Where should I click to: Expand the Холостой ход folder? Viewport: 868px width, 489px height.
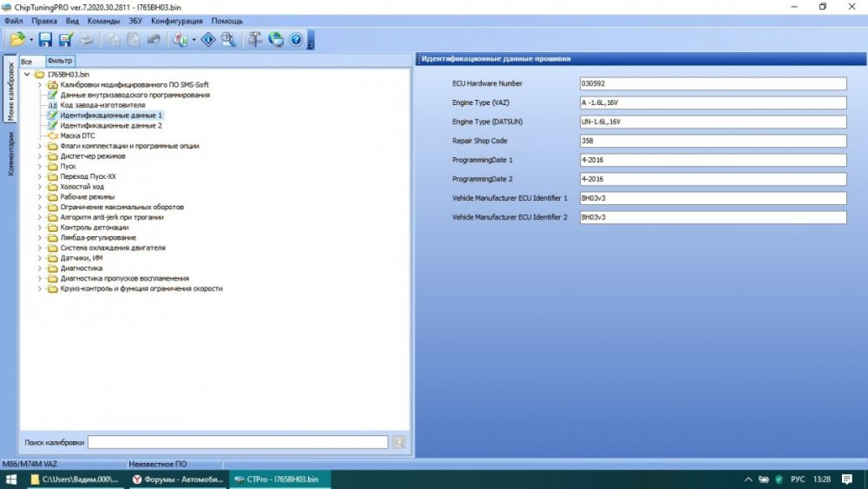[39, 187]
